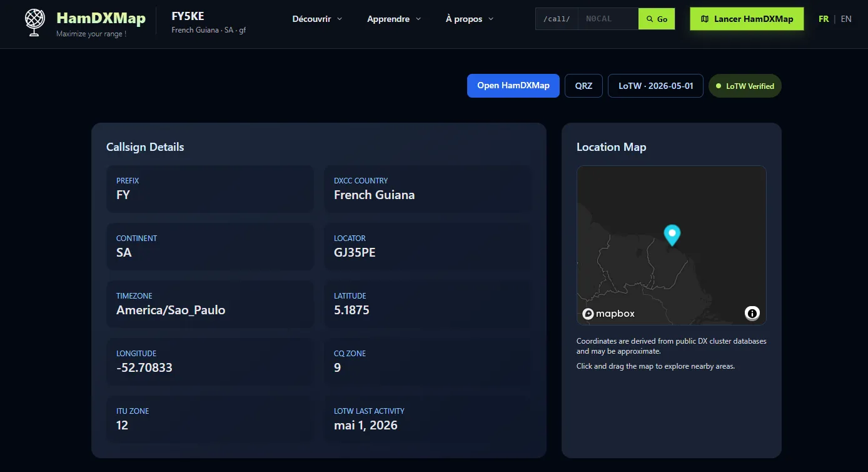Click the PREFIX field label
The image size is (868, 472).
(x=128, y=180)
